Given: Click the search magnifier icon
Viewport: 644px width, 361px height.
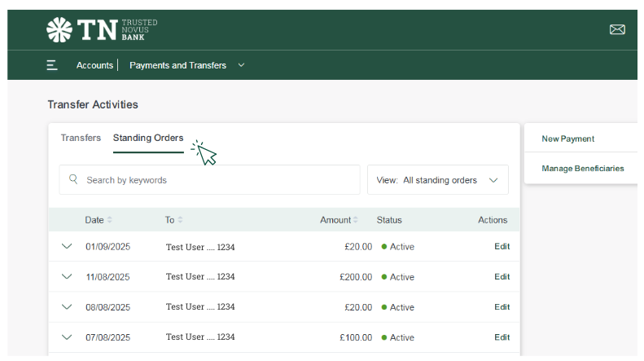Looking at the screenshot, I should (x=73, y=180).
